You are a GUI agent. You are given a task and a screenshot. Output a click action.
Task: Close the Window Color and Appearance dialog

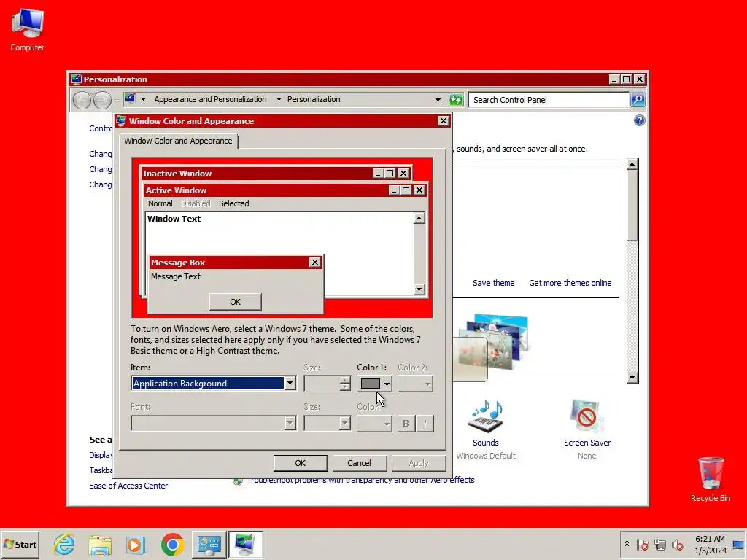[443, 121]
